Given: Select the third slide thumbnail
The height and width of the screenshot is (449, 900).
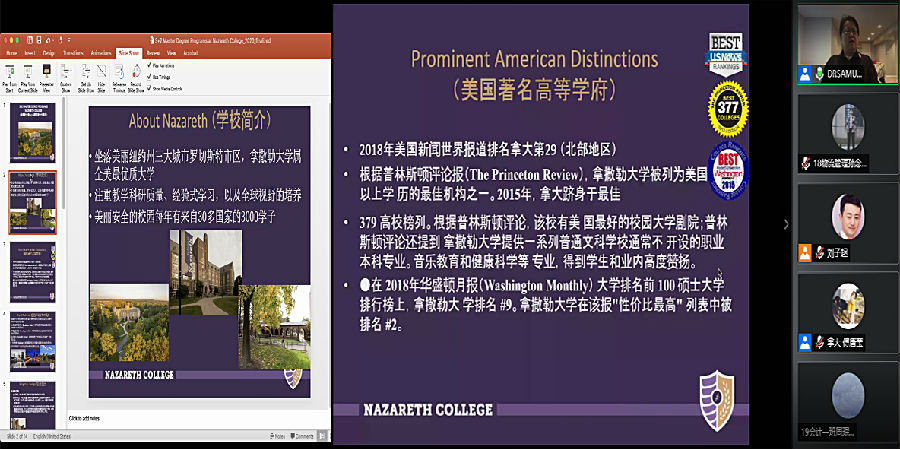Looking at the screenshot, I should [33, 272].
